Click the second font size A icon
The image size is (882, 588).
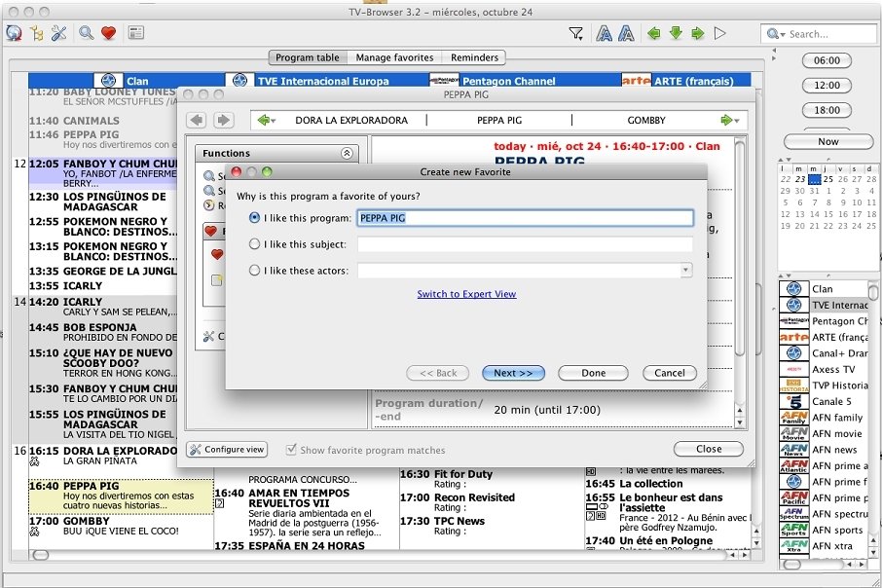[626, 34]
